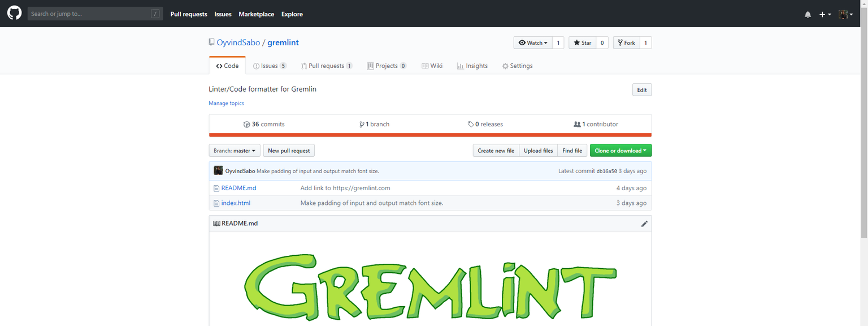Open gremlint repository name link
This screenshot has width=868, height=326.
[x=283, y=42]
